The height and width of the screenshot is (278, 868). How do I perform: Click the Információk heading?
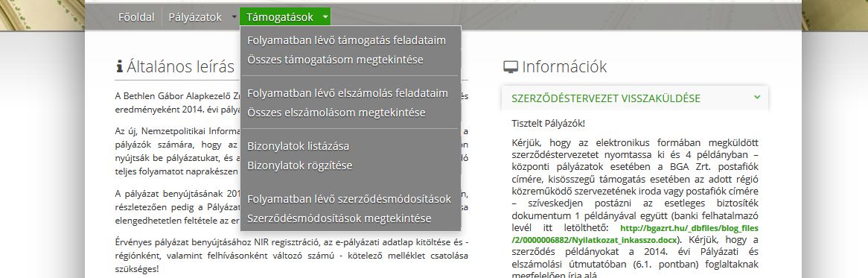coord(564,67)
